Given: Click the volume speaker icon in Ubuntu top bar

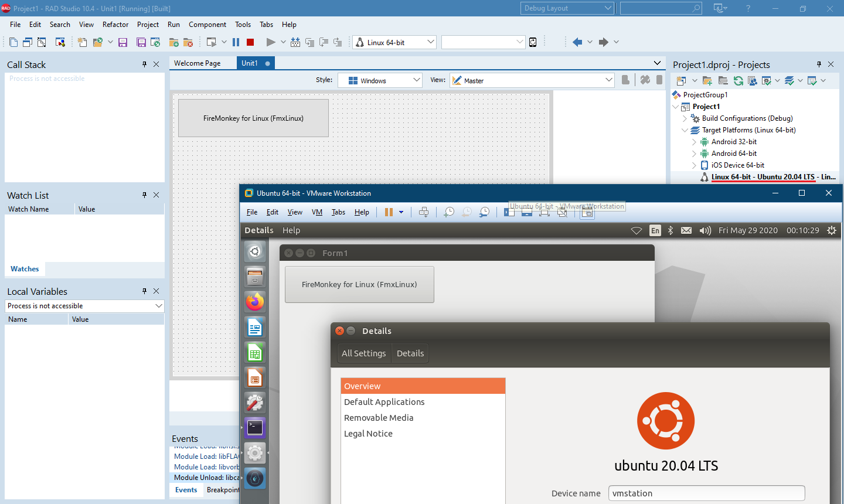Looking at the screenshot, I should pyautogui.click(x=705, y=230).
